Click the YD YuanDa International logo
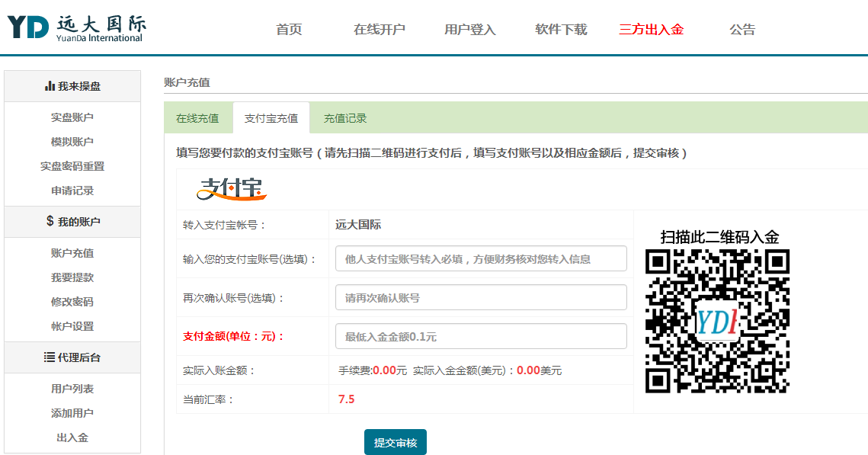 [76, 27]
